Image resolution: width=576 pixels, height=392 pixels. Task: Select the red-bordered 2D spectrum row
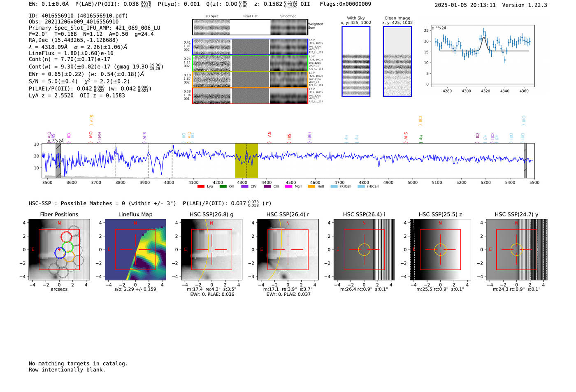[x=250, y=96]
